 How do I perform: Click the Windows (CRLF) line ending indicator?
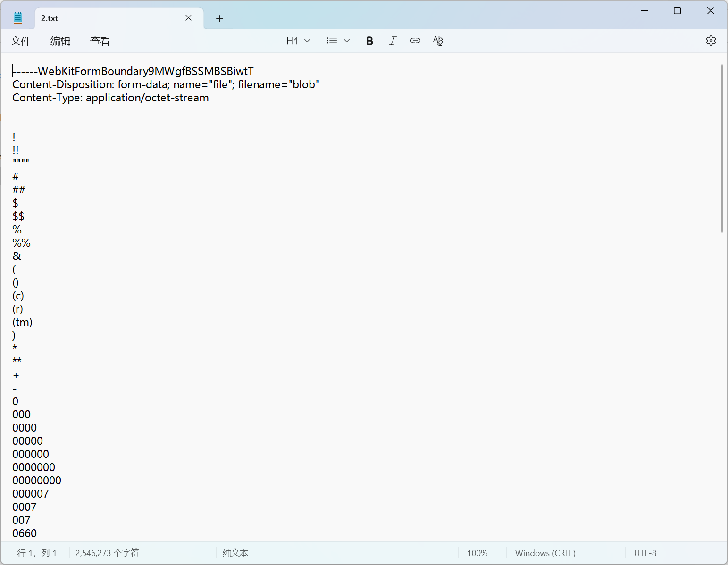click(x=545, y=553)
